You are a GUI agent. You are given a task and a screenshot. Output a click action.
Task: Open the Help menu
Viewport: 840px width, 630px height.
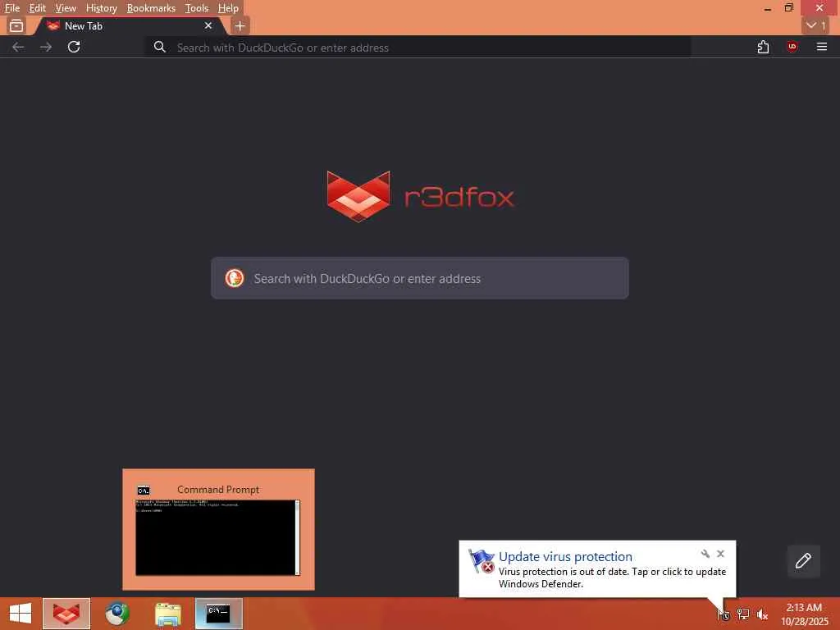click(228, 8)
